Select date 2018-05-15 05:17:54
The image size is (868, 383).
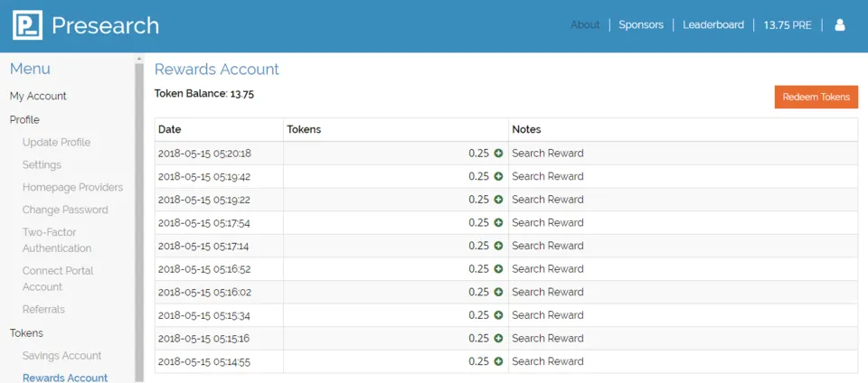(x=205, y=223)
